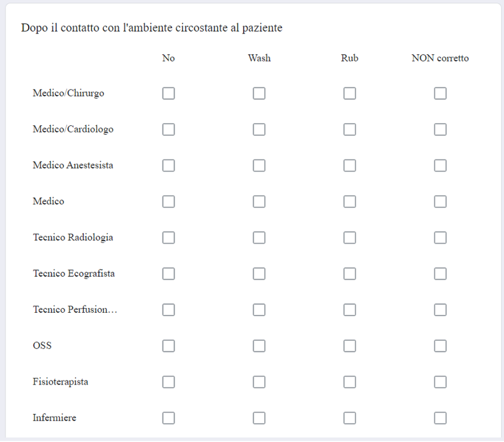Select Rub for Infermiere

pyautogui.click(x=350, y=418)
